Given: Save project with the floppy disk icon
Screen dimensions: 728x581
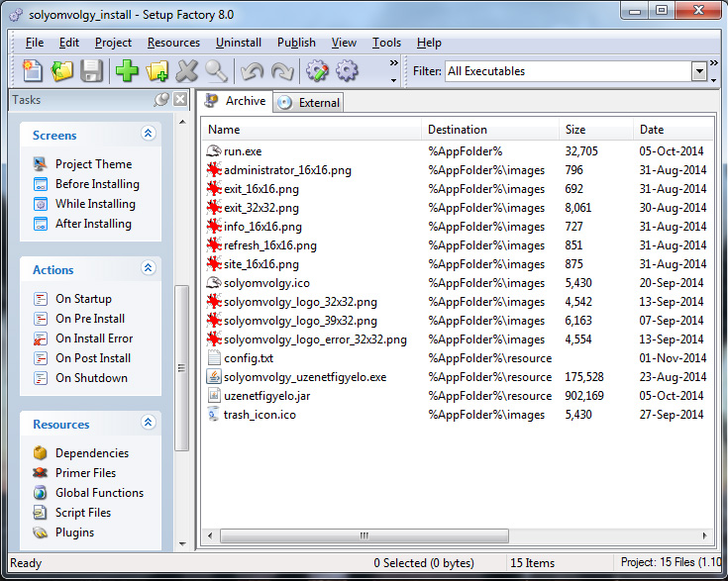Looking at the screenshot, I should click(x=91, y=71).
